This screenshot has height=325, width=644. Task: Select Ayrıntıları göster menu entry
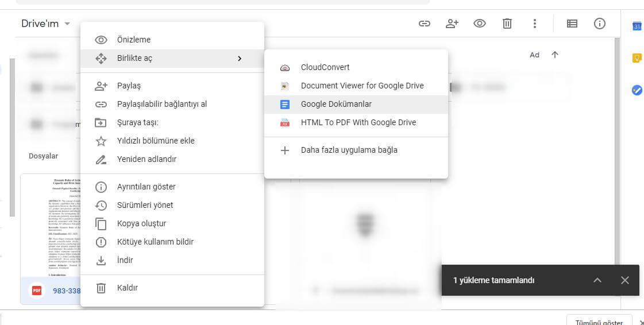(172, 187)
